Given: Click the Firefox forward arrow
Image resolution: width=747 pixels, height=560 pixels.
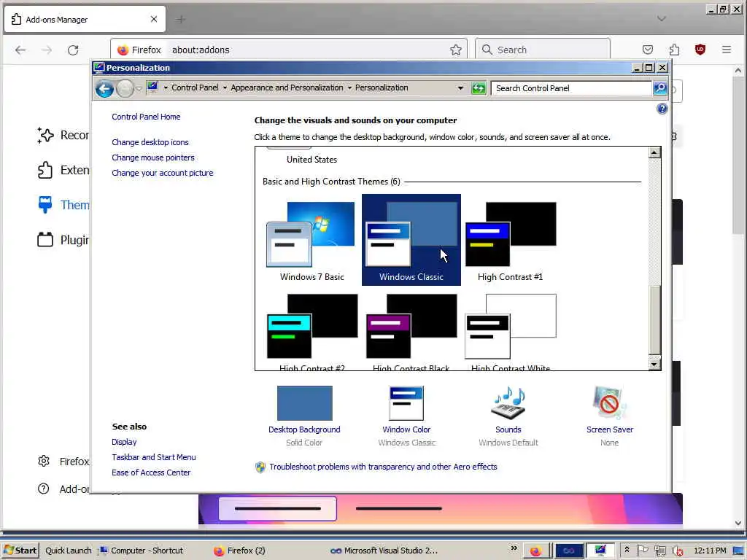Looking at the screenshot, I should [x=46, y=50].
